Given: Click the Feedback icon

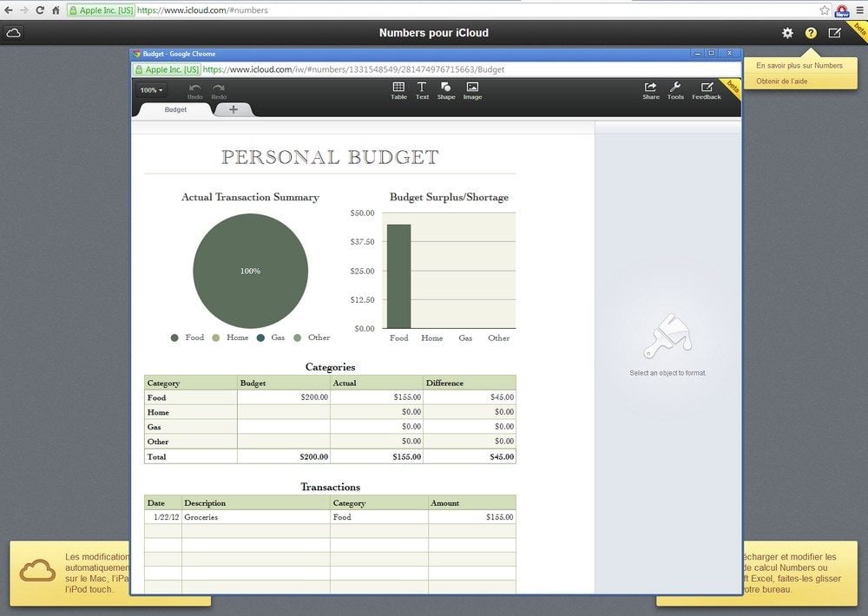Looking at the screenshot, I should [x=707, y=90].
